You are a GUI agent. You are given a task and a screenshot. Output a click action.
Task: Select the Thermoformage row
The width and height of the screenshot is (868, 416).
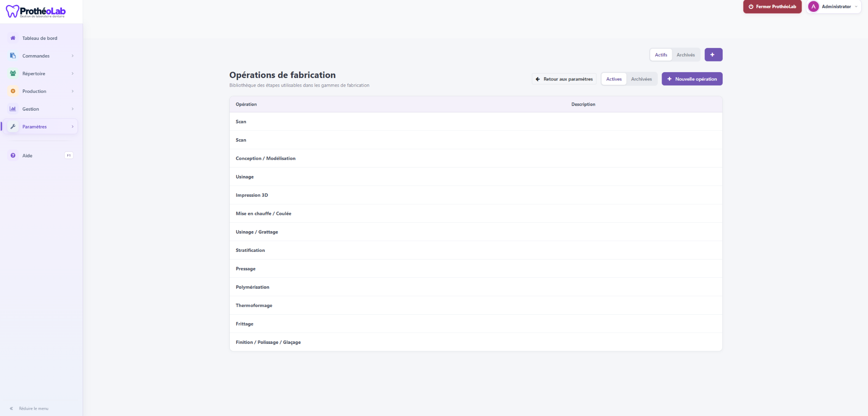[476, 305]
